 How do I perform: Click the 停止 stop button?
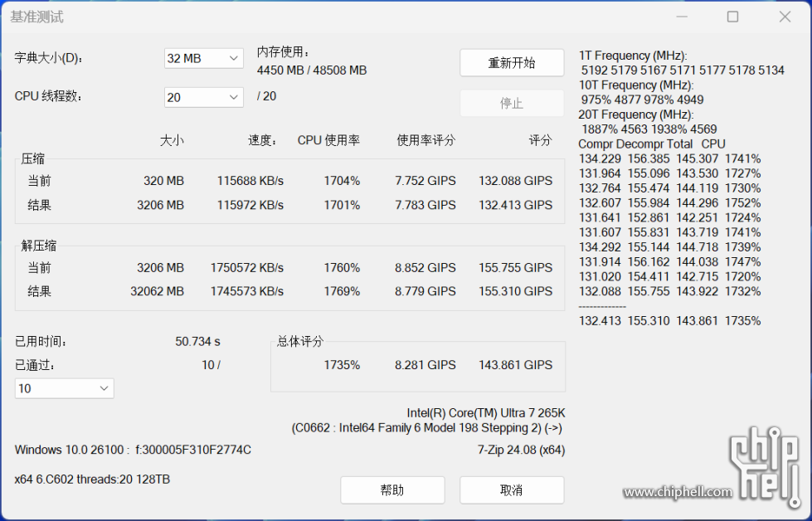[x=512, y=103]
